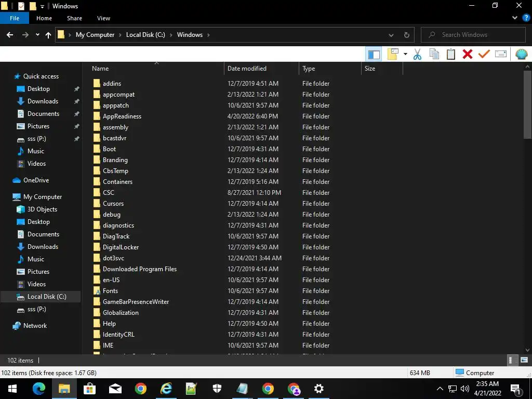The width and height of the screenshot is (532, 399).
Task: Expand chevron after Windows breadcrumb
Action: [x=208, y=35]
